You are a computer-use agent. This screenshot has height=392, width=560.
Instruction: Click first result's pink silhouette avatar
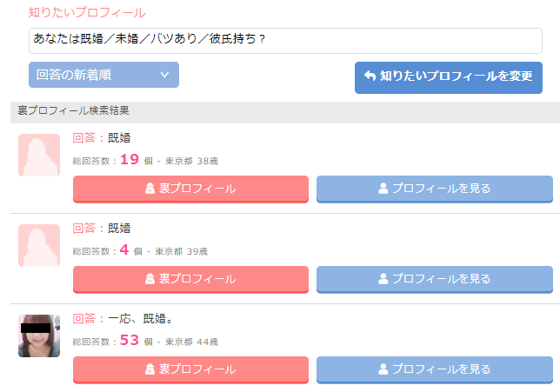[x=39, y=156]
